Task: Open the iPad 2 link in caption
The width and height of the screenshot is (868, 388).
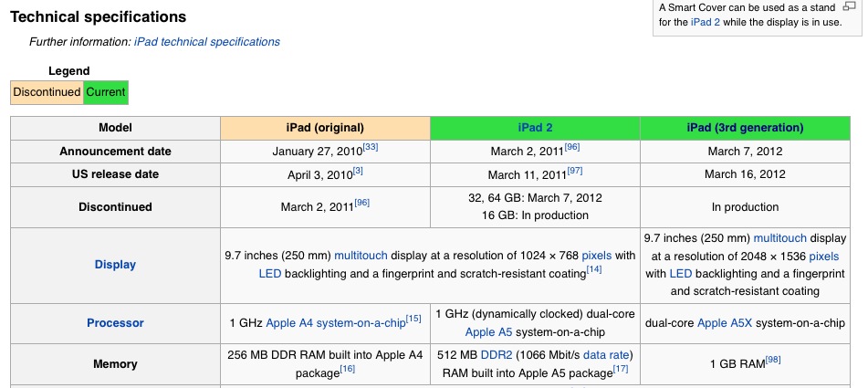Action: [706, 23]
